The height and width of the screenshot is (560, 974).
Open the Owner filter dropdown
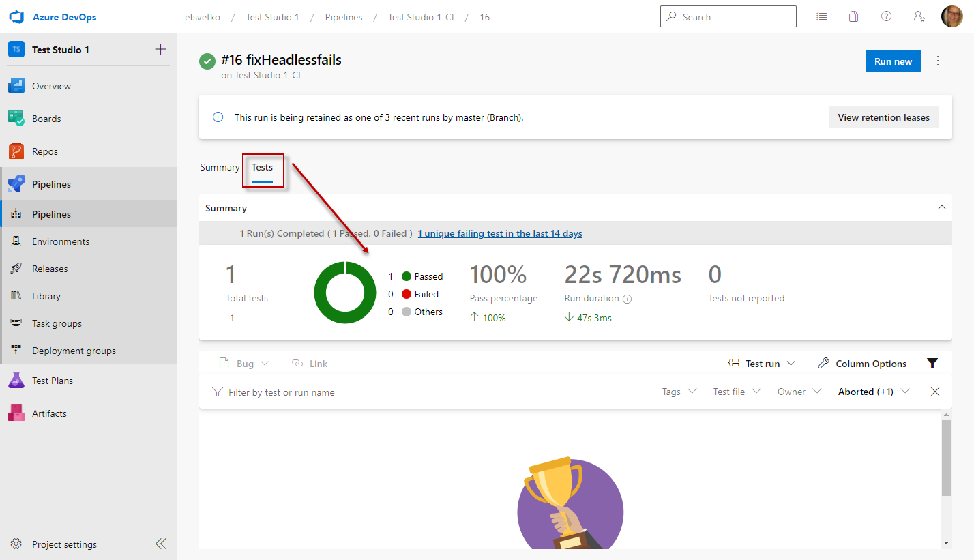(801, 392)
